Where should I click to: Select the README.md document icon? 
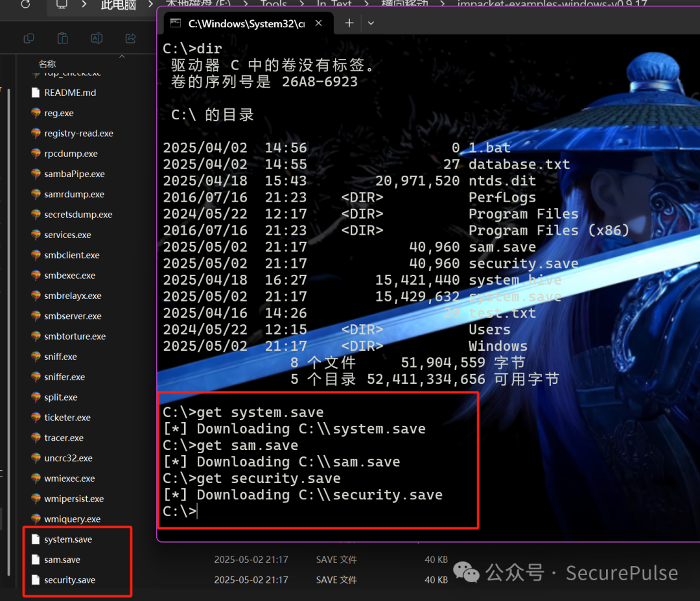coord(36,93)
